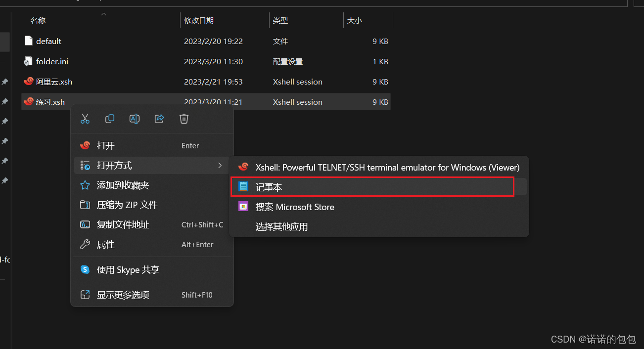Click the star icon for 添加到收藏夹

pos(85,185)
